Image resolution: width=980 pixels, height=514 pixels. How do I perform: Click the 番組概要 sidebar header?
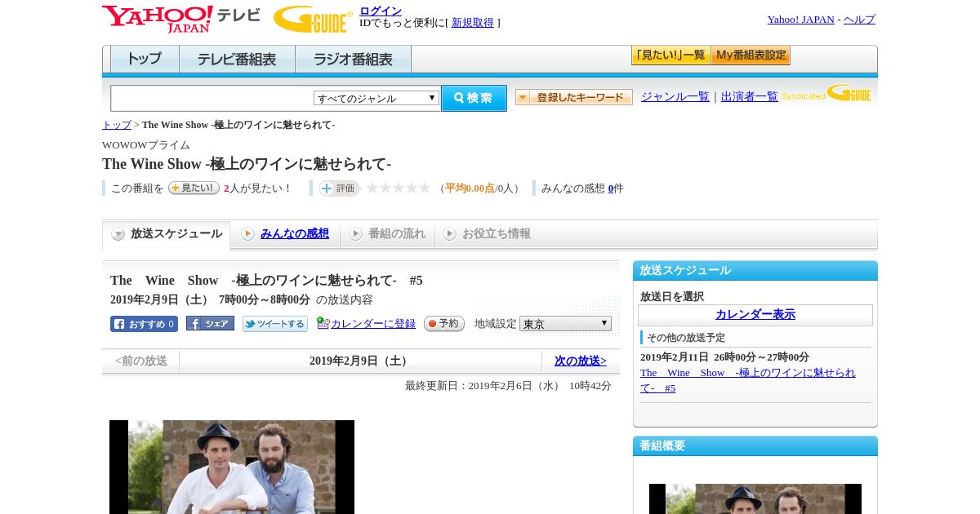pos(755,446)
